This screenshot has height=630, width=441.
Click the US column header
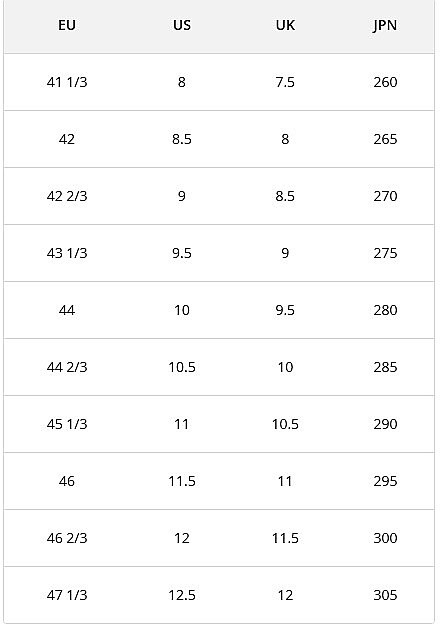182,25
